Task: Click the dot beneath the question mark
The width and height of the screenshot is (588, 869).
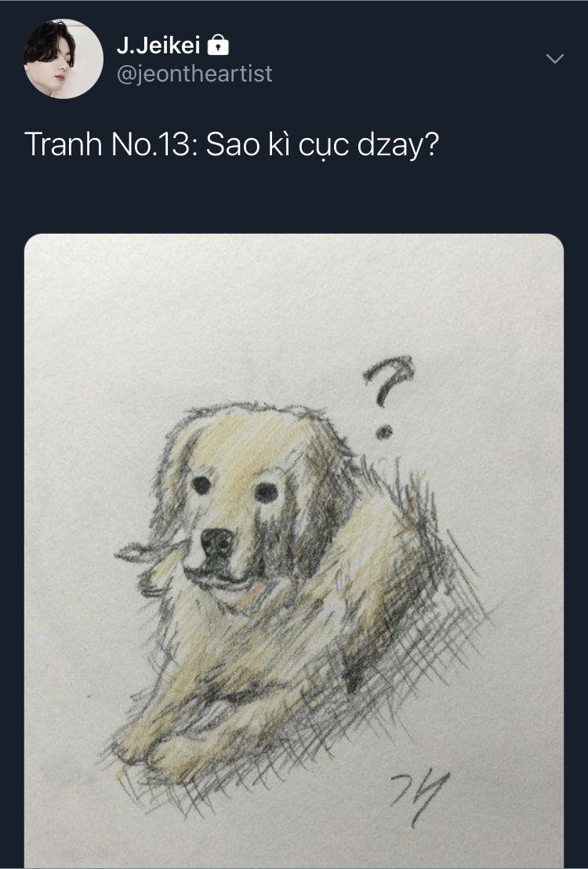Action: coord(384,431)
